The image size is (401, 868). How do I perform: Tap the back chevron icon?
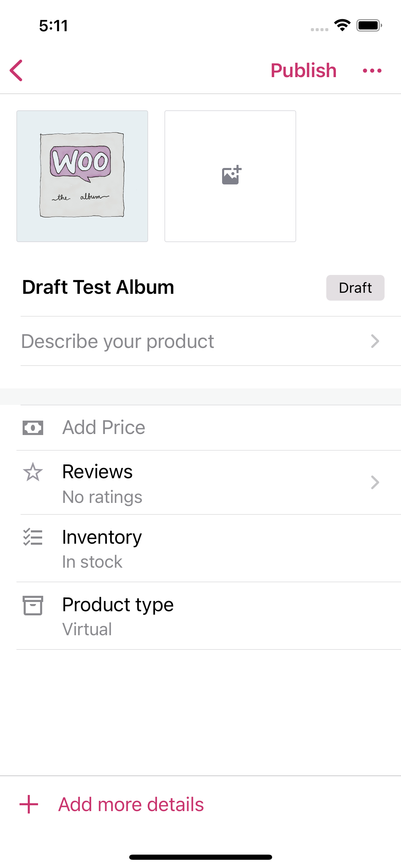tap(16, 70)
